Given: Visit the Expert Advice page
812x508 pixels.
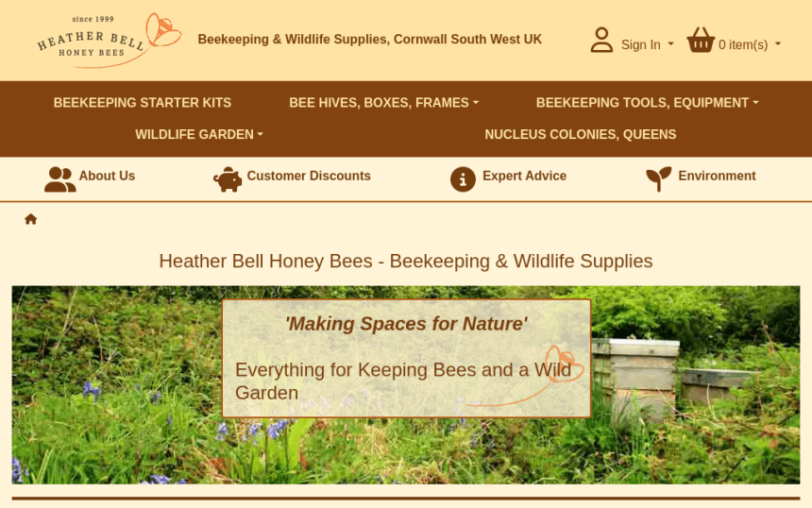Looking at the screenshot, I should (525, 176).
